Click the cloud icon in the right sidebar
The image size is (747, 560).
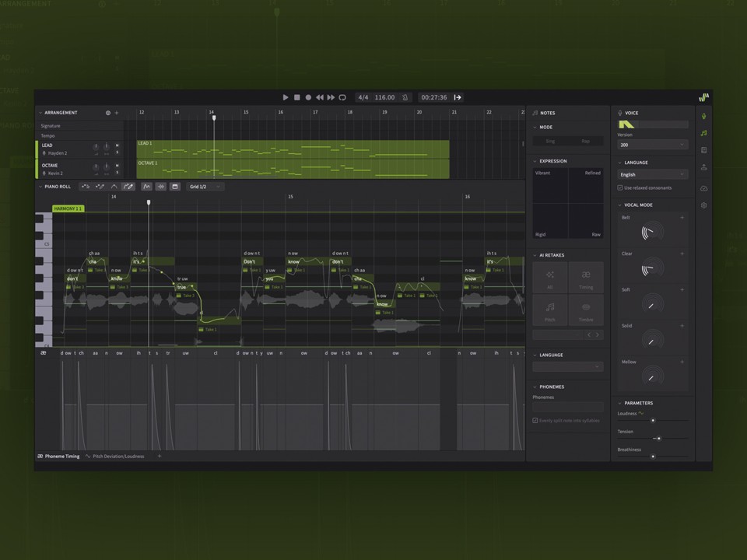703,188
